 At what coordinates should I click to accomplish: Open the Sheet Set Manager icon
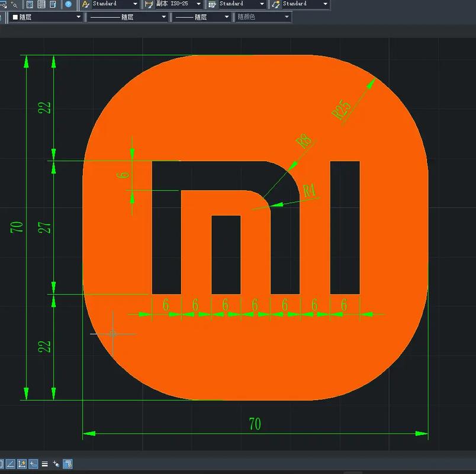(x=53, y=4)
